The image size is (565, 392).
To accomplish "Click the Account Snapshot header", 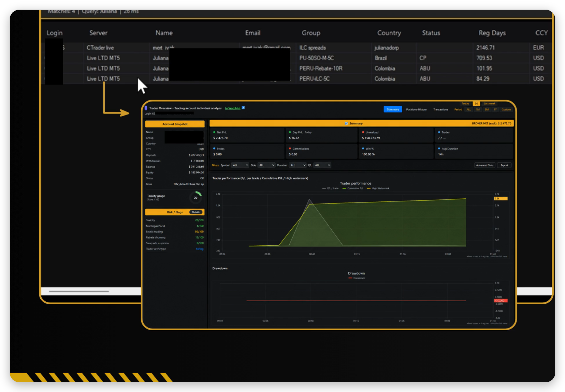I will pos(175,124).
